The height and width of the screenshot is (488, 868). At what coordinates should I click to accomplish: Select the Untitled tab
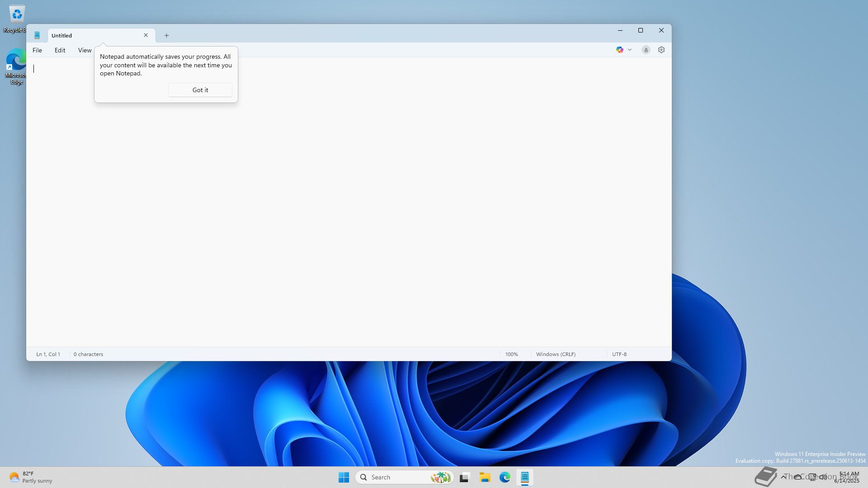(90, 35)
